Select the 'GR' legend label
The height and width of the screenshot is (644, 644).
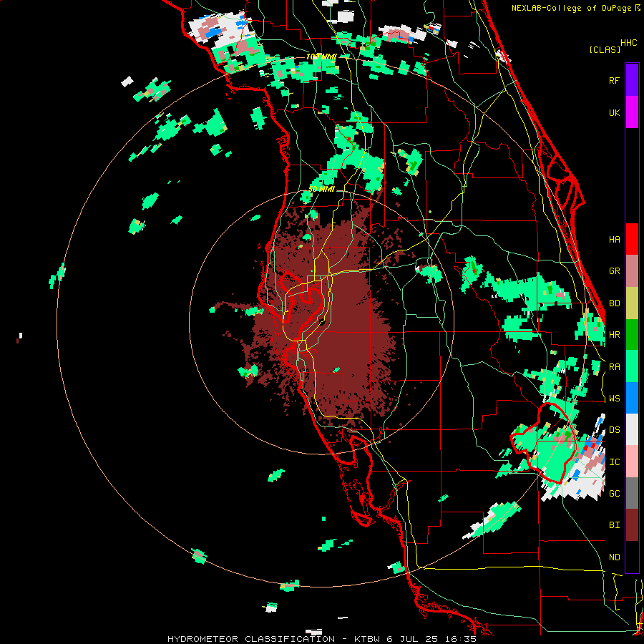[x=614, y=271]
